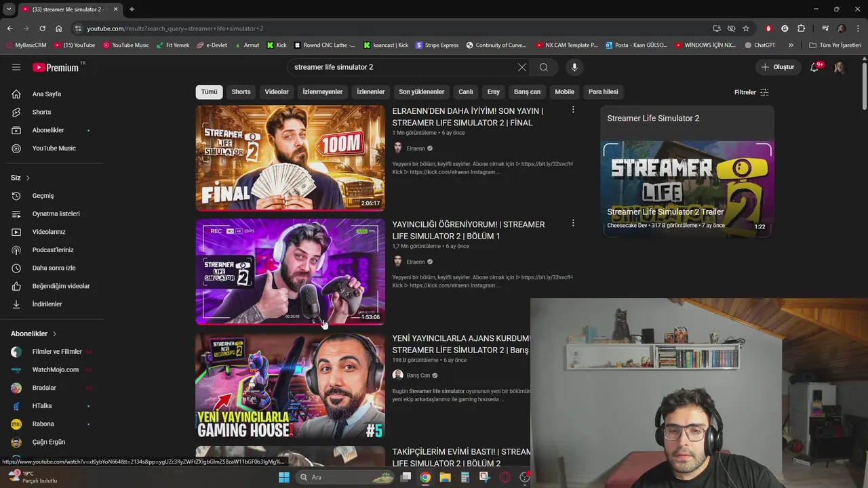Open more options for YAYINCILIĞI ÖĞRENİYORUM video

(x=573, y=223)
